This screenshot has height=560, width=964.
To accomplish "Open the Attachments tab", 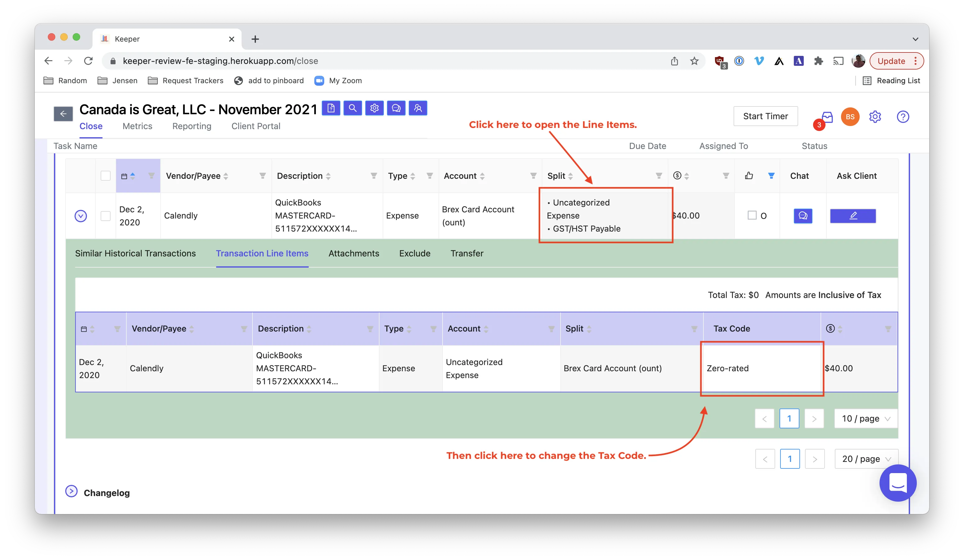I will (x=353, y=253).
